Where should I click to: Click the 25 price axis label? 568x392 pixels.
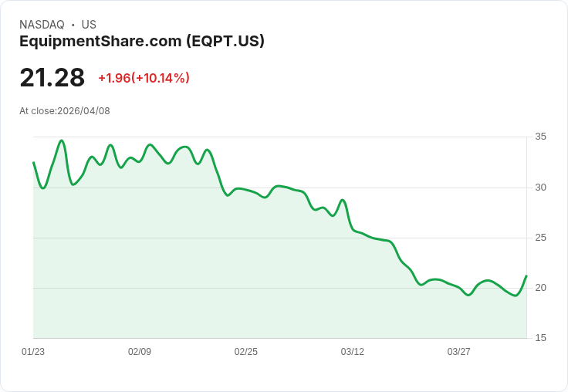pyautogui.click(x=540, y=238)
